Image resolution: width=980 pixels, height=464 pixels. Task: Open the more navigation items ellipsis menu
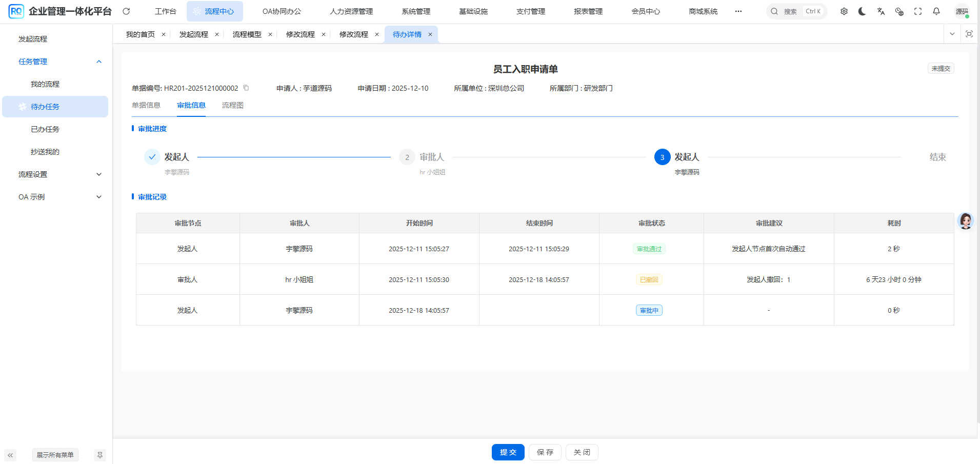coord(738,11)
